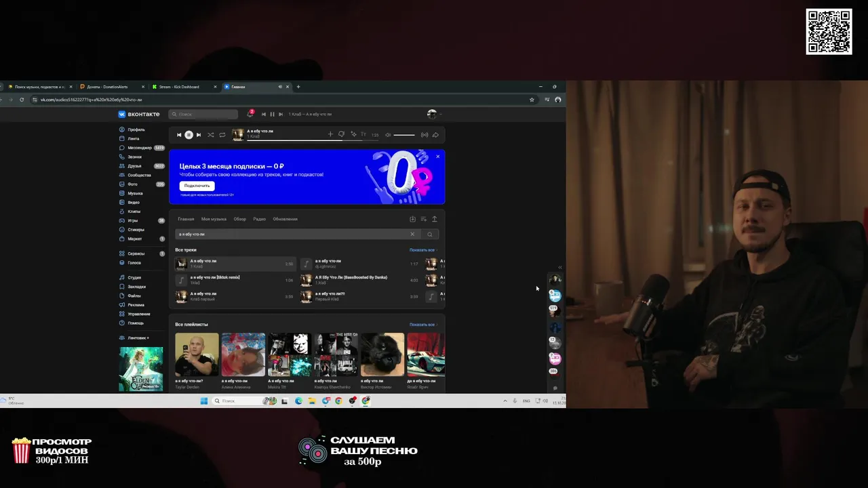Image resolution: width=868 pixels, height=488 pixels.
Task: Show similar tracks with sparkle icon
Action: [x=353, y=134]
